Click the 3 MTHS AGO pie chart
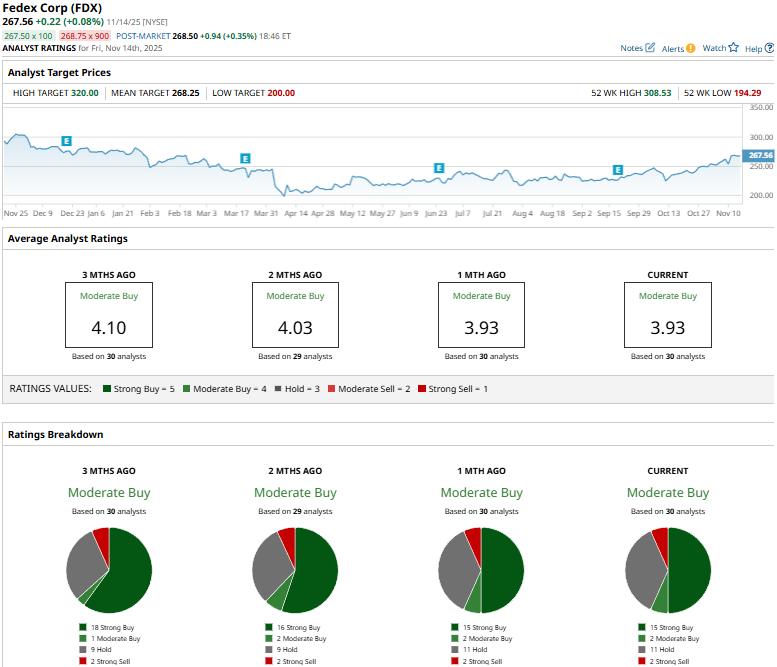Screen dimensions: 777x667 point(109,570)
